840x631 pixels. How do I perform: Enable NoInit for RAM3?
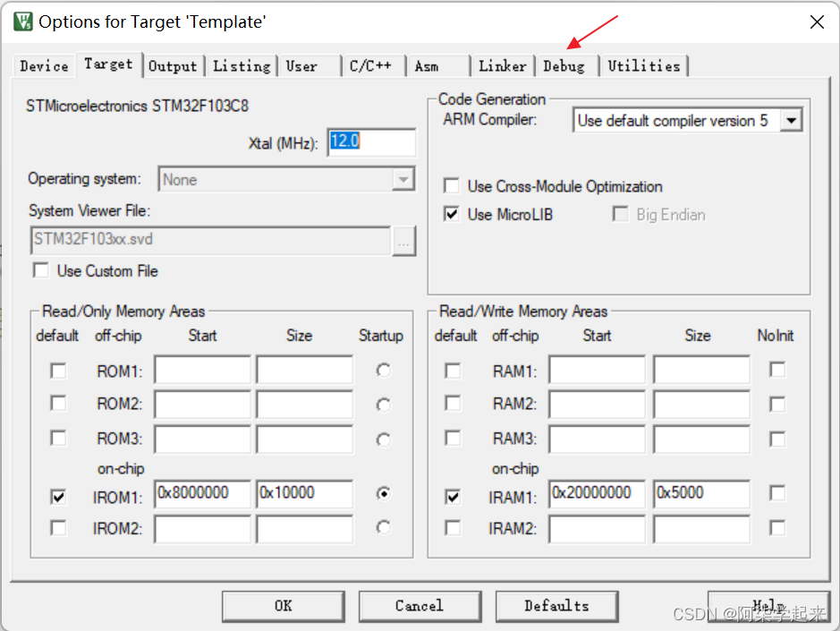click(777, 439)
